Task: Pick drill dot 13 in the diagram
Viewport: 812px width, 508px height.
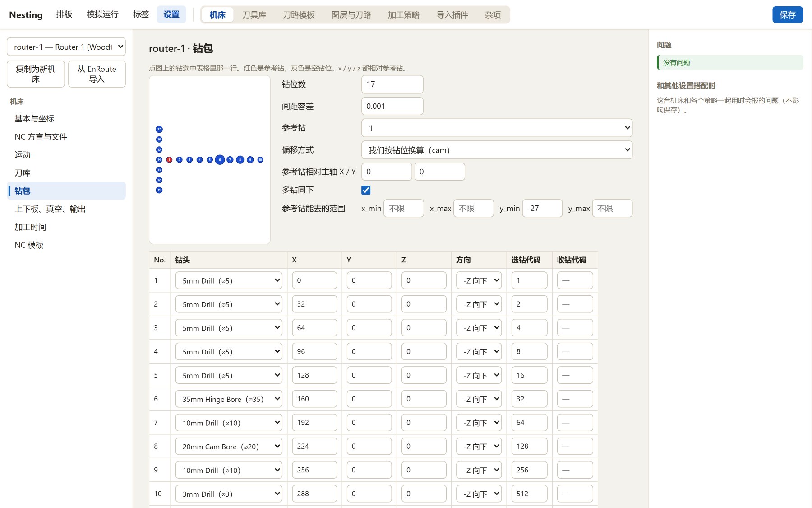Action: (x=159, y=170)
